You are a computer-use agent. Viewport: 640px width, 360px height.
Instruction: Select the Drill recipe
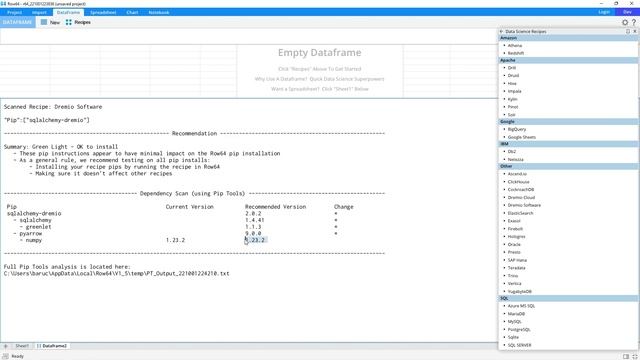pyautogui.click(x=512, y=68)
